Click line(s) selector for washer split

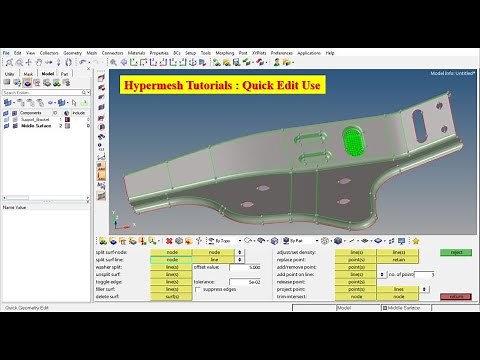(171, 267)
